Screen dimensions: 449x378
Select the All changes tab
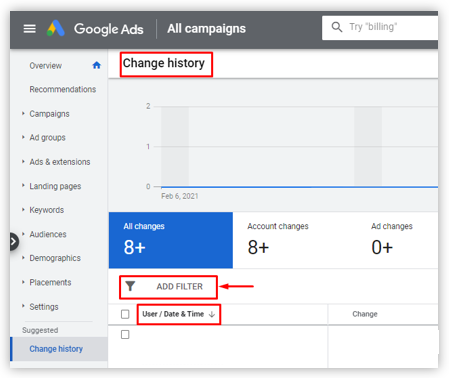click(x=171, y=240)
